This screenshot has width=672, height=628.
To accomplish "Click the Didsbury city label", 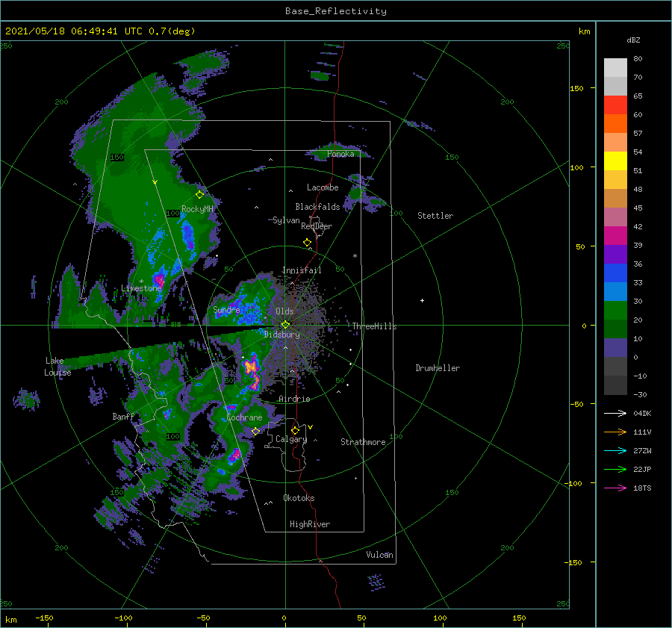I will pyautogui.click(x=282, y=335).
